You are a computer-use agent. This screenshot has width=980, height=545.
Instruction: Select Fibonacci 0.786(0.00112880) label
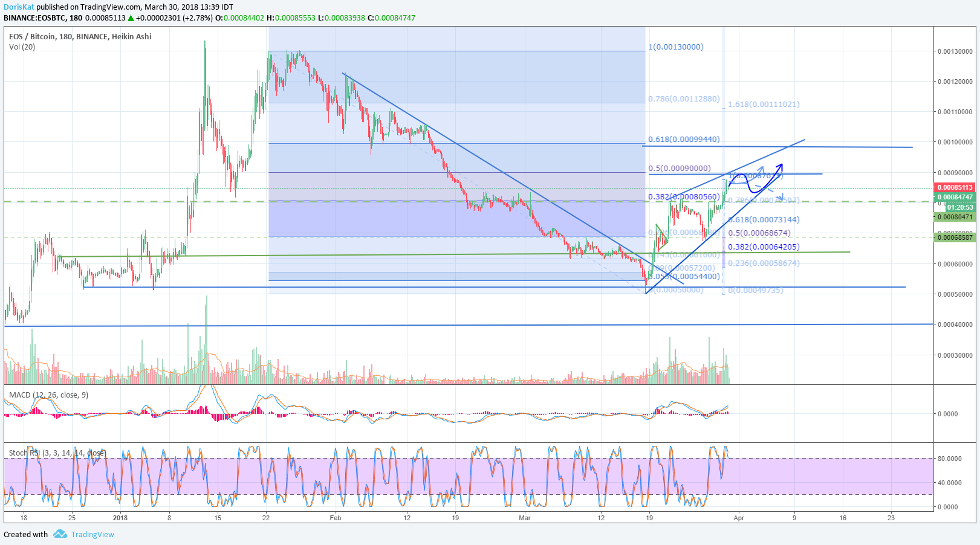coord(684,98)
